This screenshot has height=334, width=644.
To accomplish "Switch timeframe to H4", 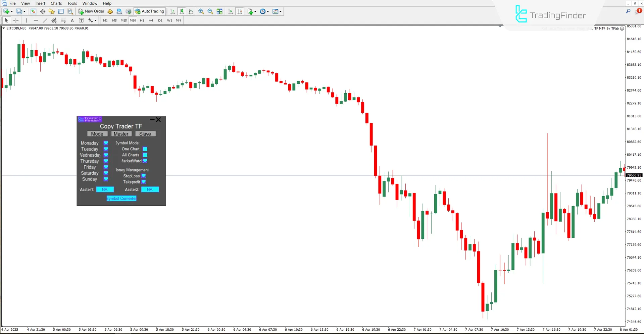I will pos(151,20).
